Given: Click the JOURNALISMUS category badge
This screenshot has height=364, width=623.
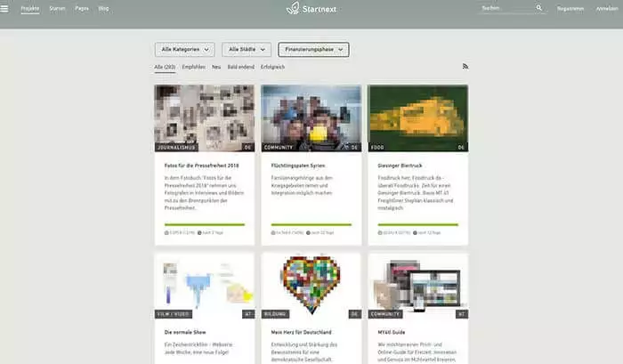Looking at the screenshot, I should [x=174, y=147].
